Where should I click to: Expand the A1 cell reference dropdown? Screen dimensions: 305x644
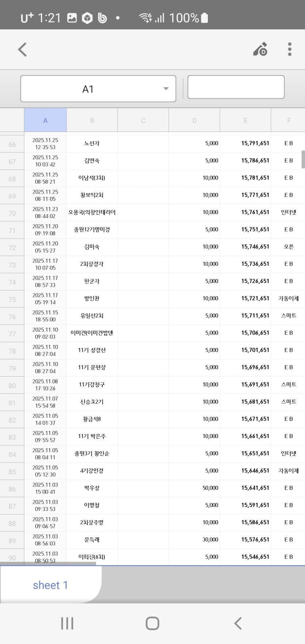coord(166,89)
